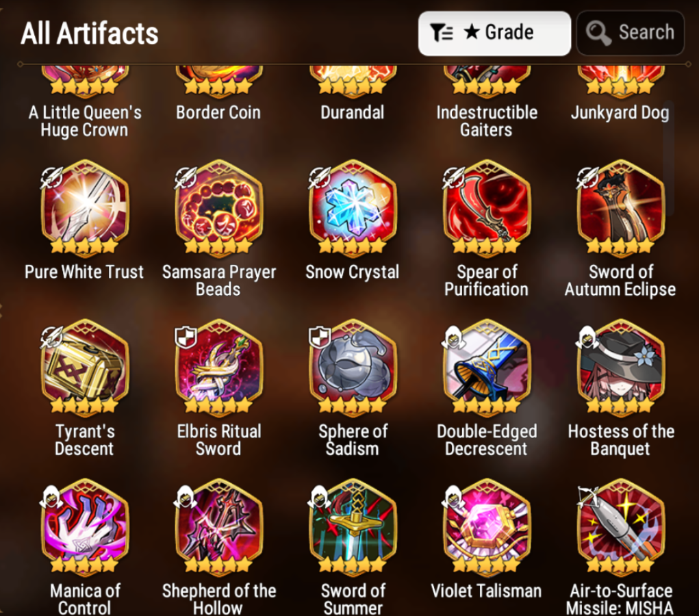Select the Durandal artifact label

point(352,112)
